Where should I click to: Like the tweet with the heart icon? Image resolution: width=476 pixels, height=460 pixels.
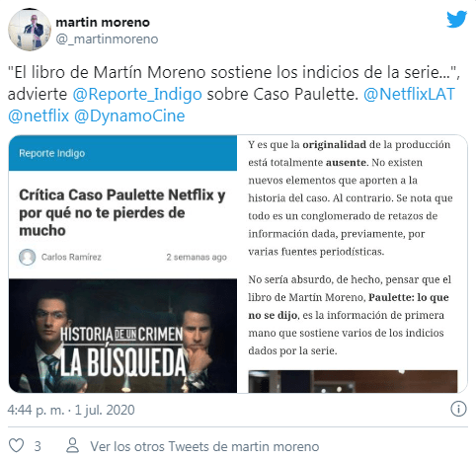pyautogui.click(x=16, y=446)
